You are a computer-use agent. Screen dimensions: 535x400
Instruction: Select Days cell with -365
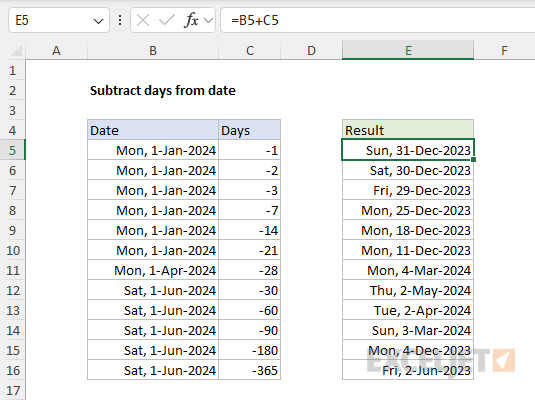tap(250, 370)
